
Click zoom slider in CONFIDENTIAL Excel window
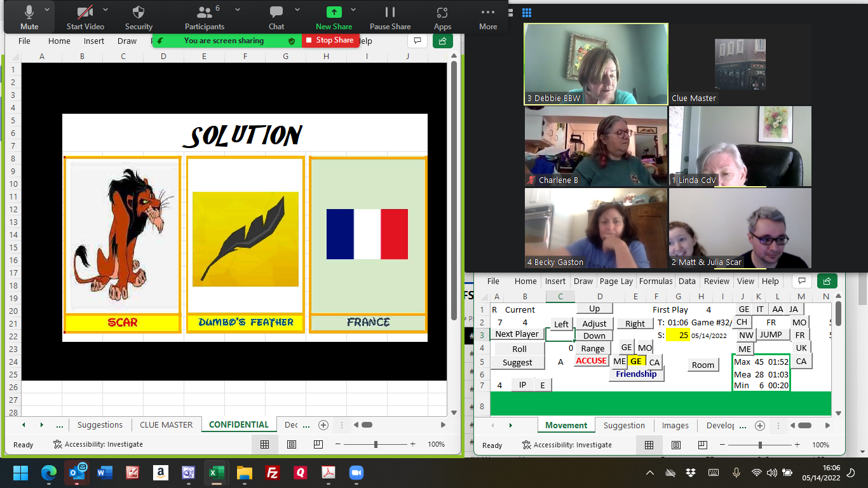[x=376, y=444]
